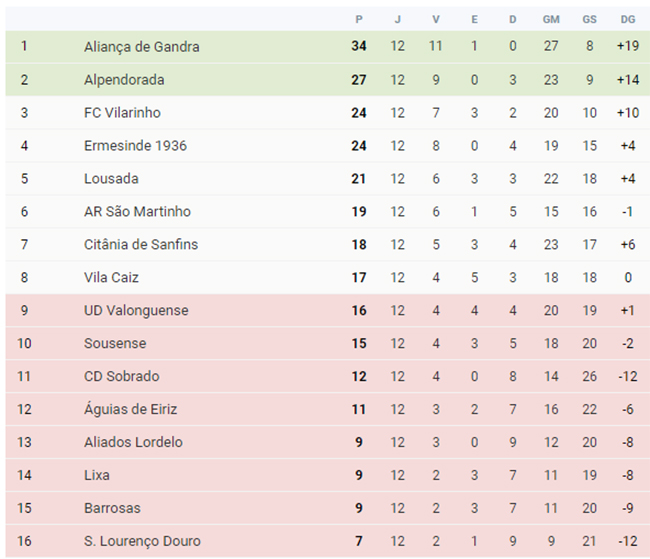
Task: Open the Alpendorada team page
Action: [x=124, y=80]
